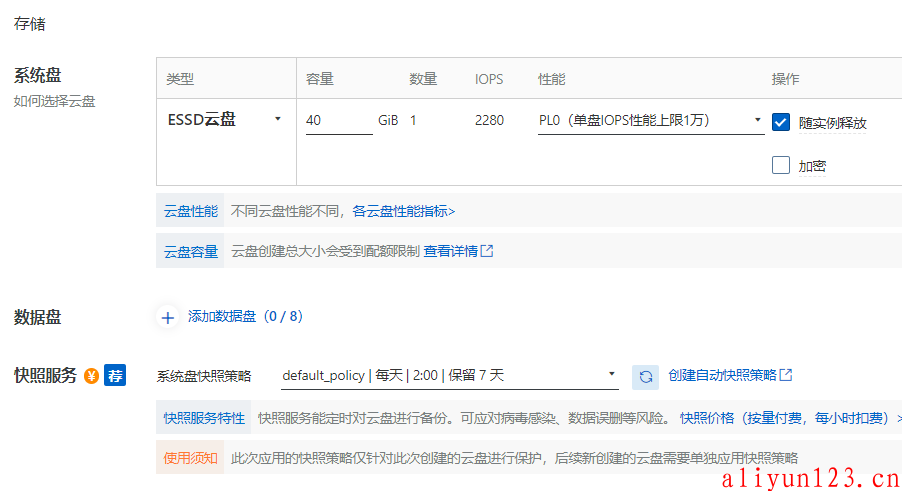Open the ESSD云盘 disk type dropdown
Viewport: 902px width, 491px height.
click(x=226, y=120)
